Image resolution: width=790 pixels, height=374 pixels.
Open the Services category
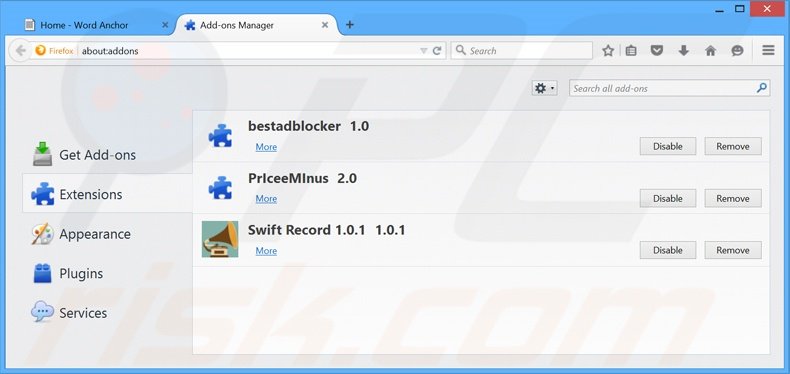pos(107,313)
